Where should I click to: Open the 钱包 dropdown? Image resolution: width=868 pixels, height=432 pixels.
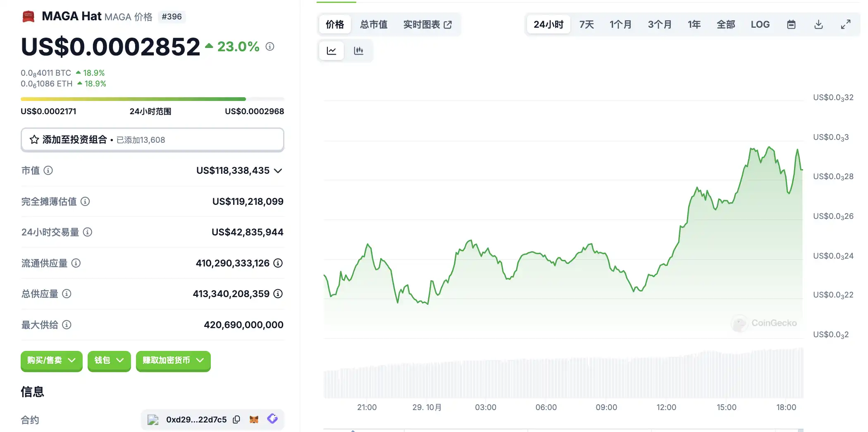[x=109, y=360]
